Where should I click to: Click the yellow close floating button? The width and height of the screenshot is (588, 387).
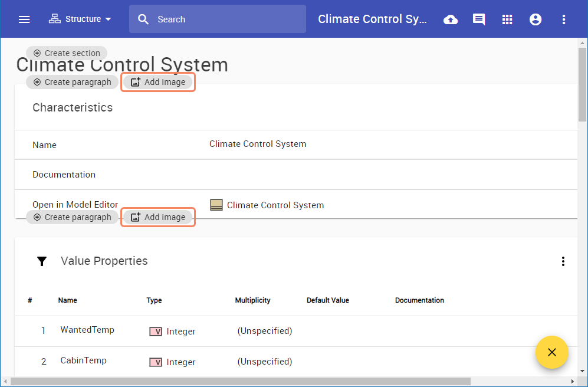pos(551,352)
